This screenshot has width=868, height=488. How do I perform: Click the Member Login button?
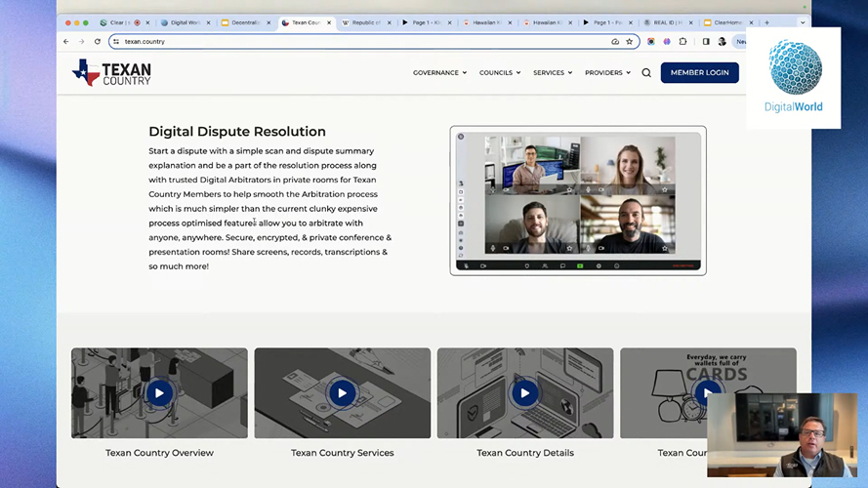point(699,73)
